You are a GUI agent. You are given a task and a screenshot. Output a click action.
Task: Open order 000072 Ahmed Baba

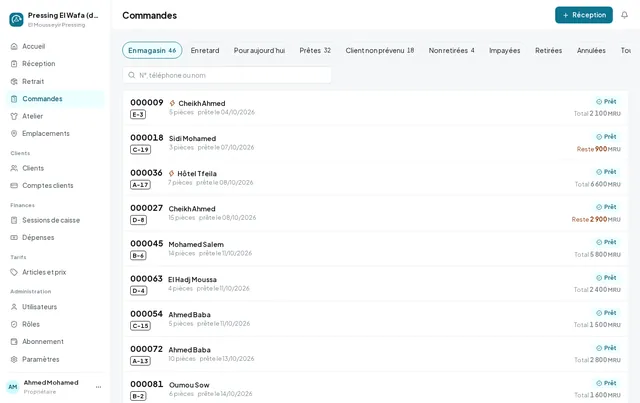pos(375,354)
